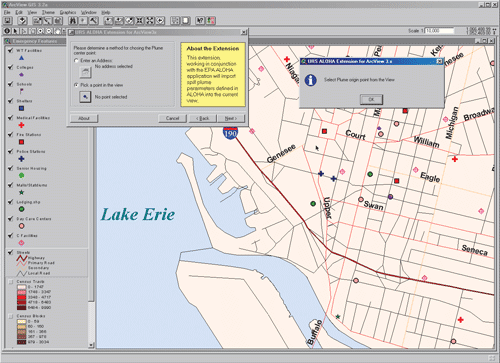Click the darkest red Census Tracts swatch

click(22, 308)
